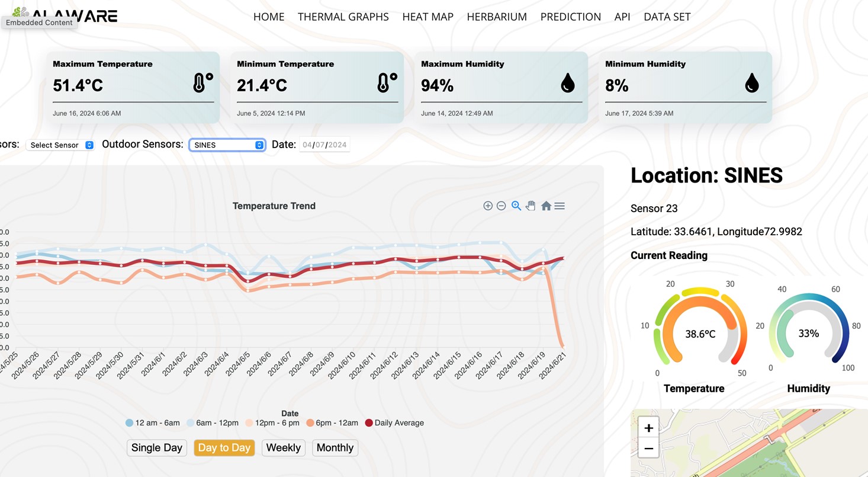This screenshot has width=868, height=477.
Task: Open the Select Sensor dropdown
Action: [x=60, y=145]
